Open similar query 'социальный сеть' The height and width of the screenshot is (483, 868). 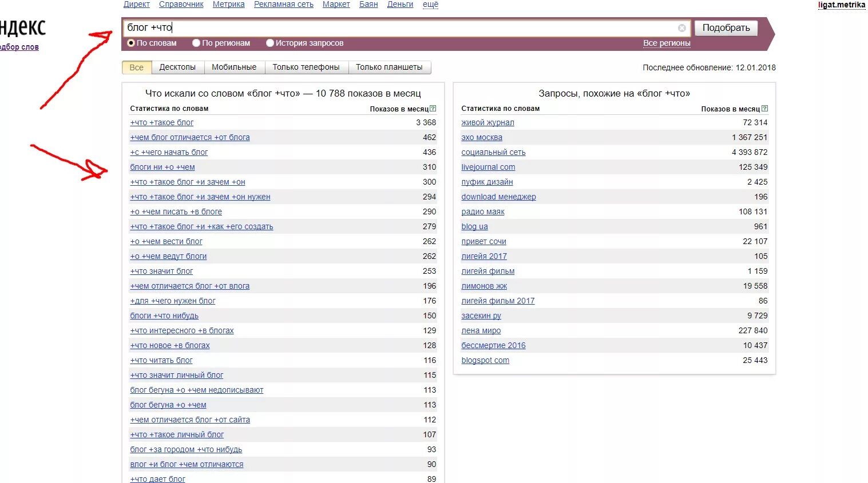pos(493,152)
